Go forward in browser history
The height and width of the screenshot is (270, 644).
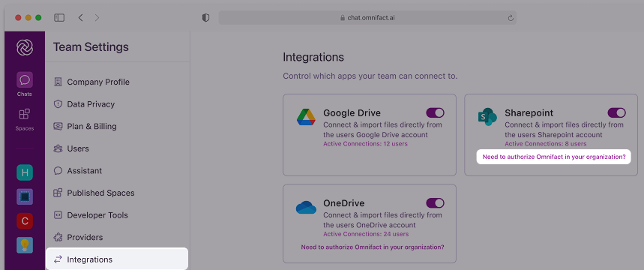pyautogui.click(x=97, y=18)
